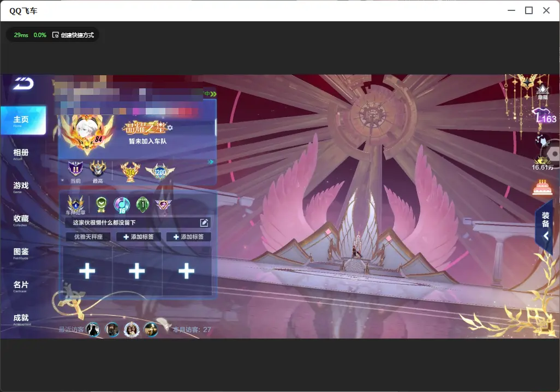560x392 pixels.
Task: Open the birthday cake icon
Action: pos(542,188)
